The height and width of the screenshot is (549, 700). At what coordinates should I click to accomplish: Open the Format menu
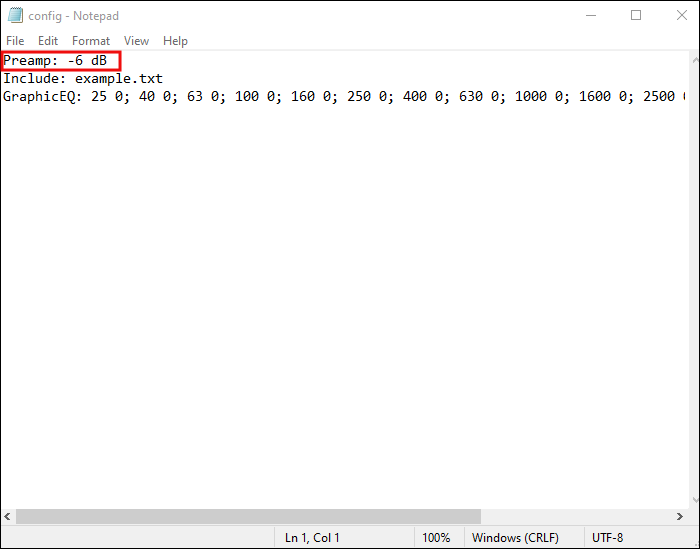[91, 41]
